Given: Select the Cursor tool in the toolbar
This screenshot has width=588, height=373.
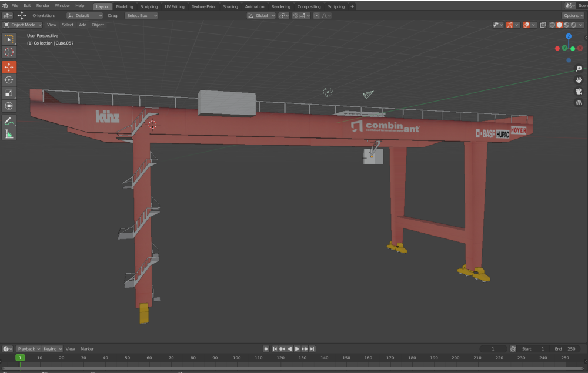Looking at the screenshot, I should [x=9, y=52].
